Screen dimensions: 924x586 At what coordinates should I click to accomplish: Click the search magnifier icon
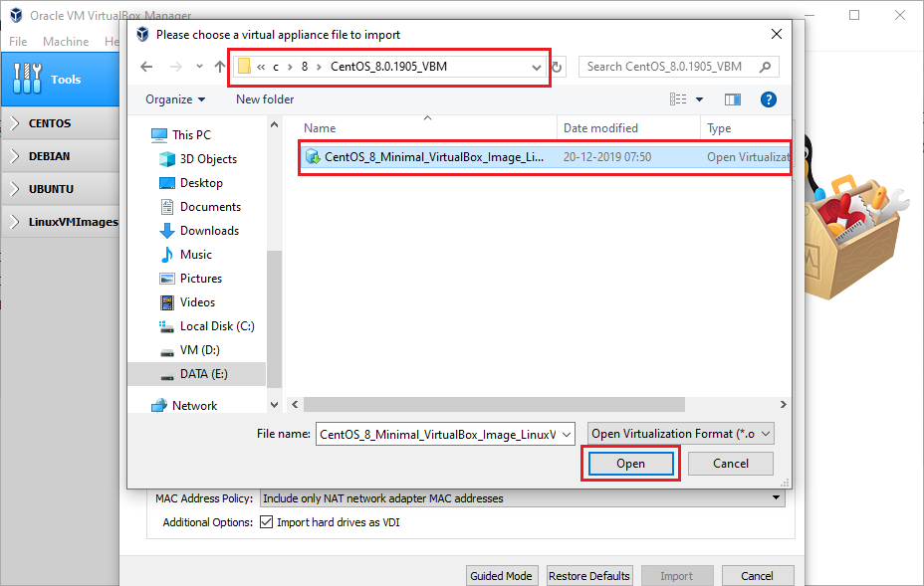[x=765, y=67]
